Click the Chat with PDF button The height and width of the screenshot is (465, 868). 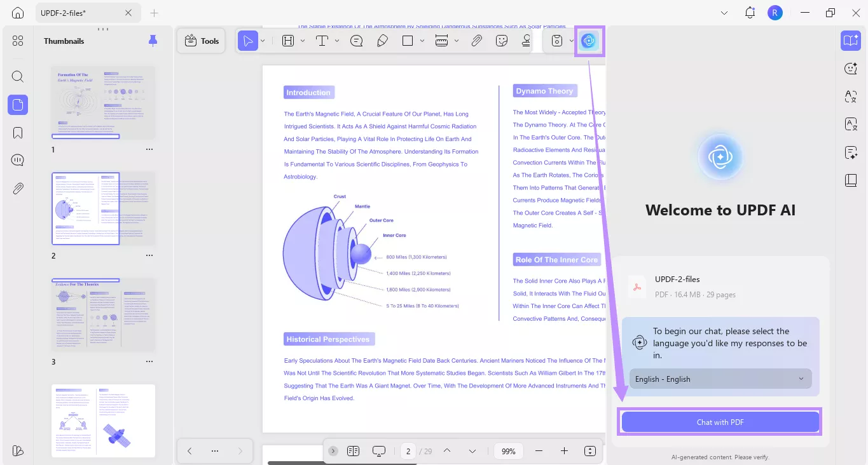(x=720, y=422)
